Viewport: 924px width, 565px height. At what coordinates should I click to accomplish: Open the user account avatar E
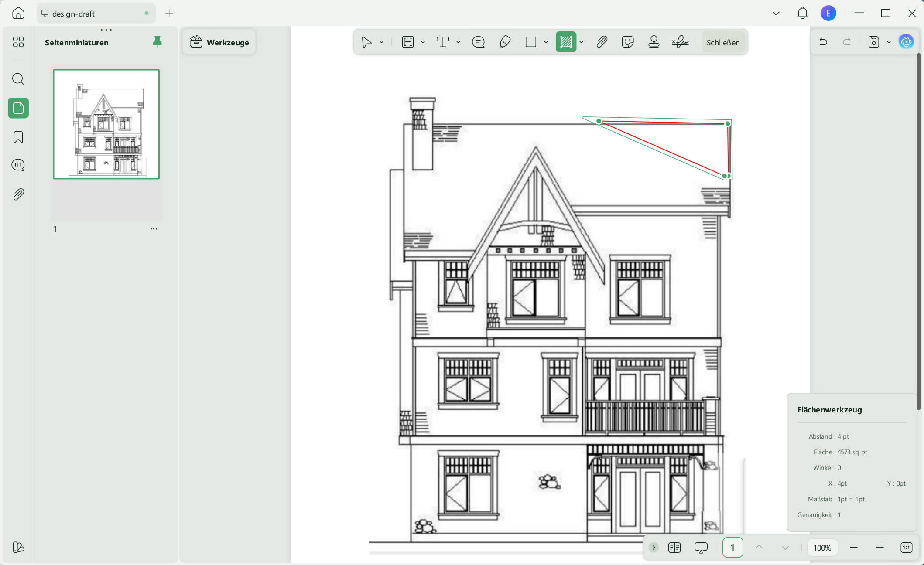(828, 13)
